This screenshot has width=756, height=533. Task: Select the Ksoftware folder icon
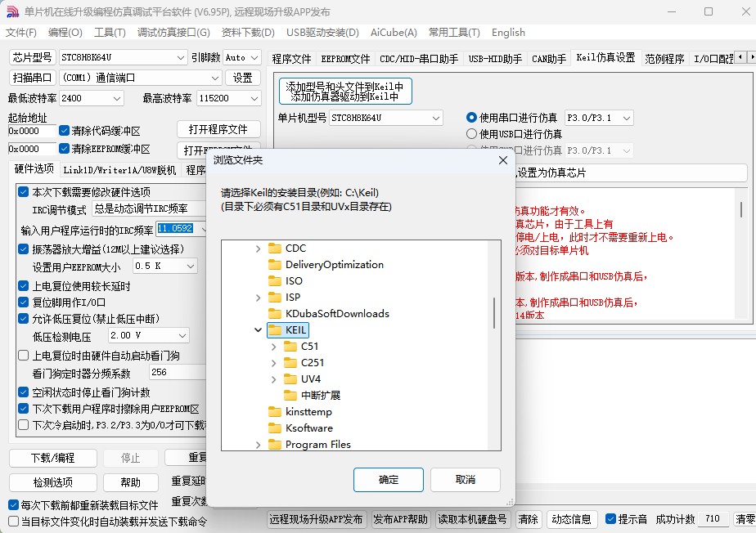[x=275, y=428]
